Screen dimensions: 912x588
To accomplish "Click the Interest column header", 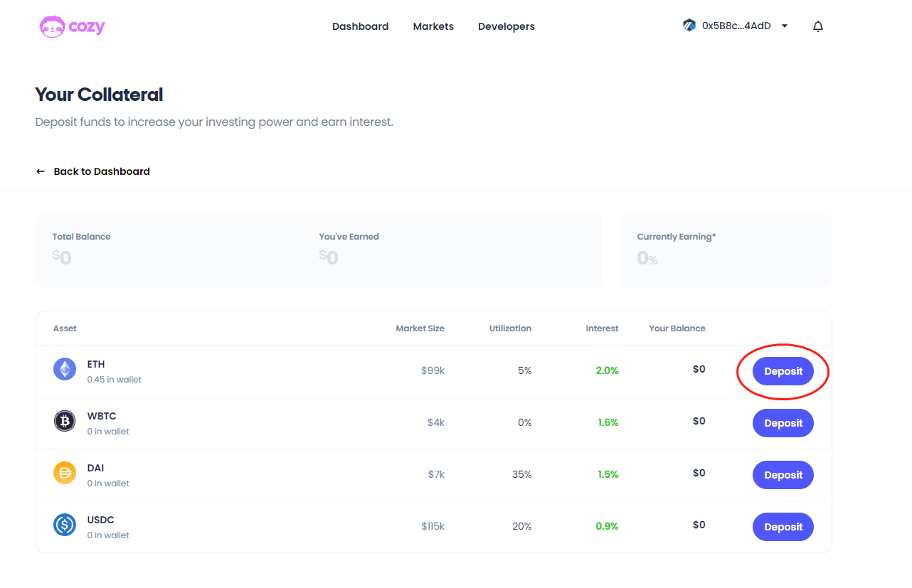I will [602, 328].
